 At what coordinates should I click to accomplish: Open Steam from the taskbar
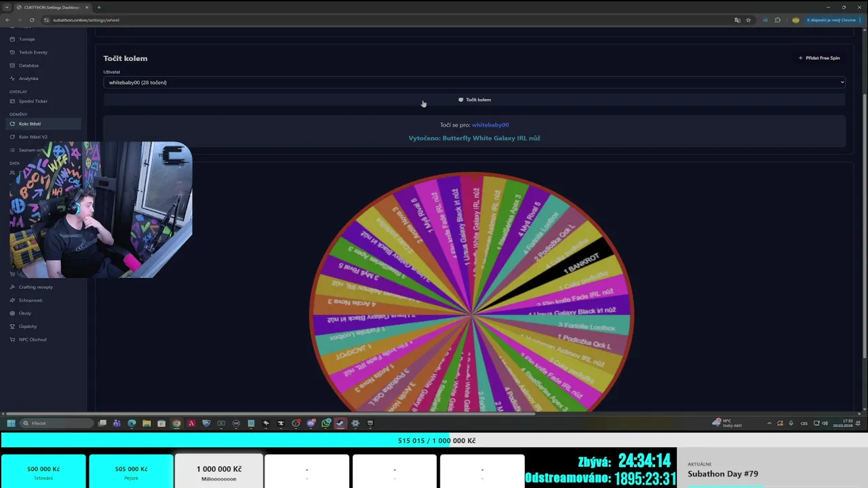coord(340,423)
